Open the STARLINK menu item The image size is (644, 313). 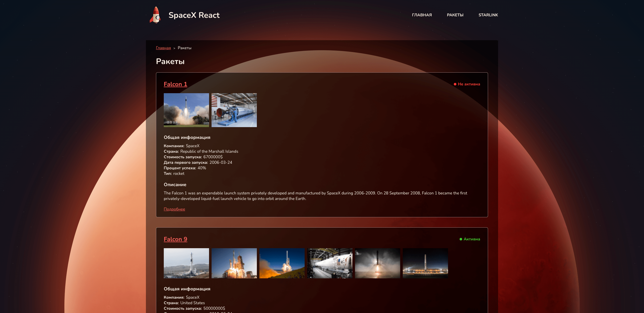488,15
